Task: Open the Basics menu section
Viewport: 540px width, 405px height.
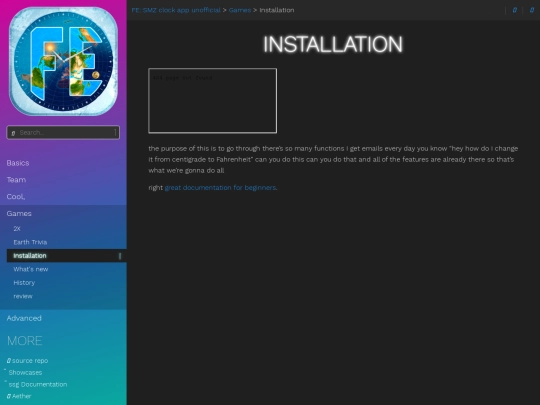Action: [18, 163]
